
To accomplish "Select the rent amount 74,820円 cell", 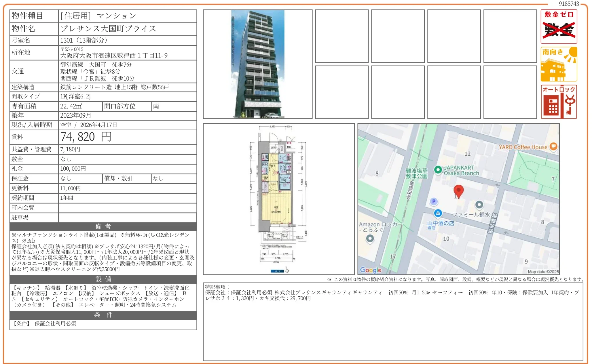I will (x=85, y=137).
